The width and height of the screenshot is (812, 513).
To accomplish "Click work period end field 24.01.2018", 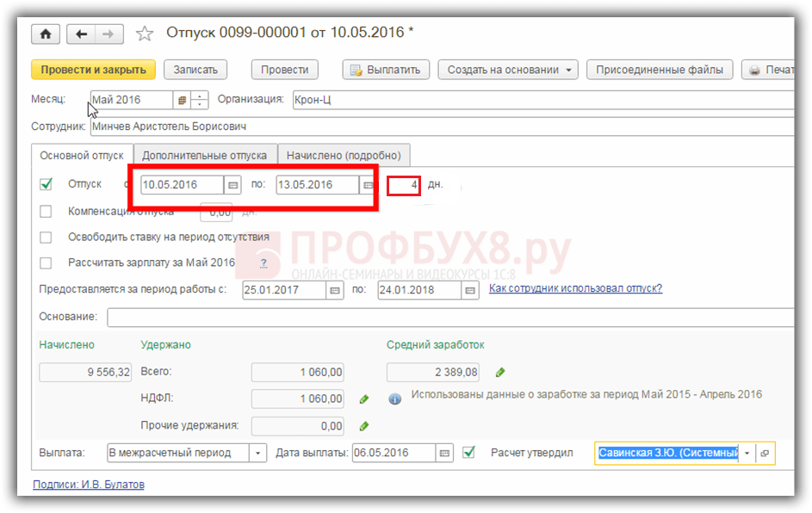I will click(x=419, y=290).
